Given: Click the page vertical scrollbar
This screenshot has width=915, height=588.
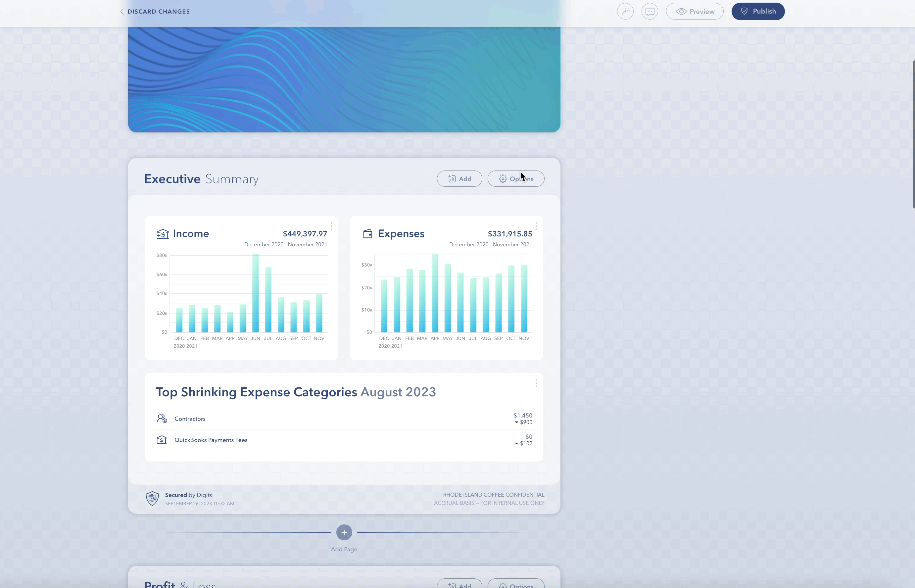Looking at the screenshot, I should [x=913, y=134].
